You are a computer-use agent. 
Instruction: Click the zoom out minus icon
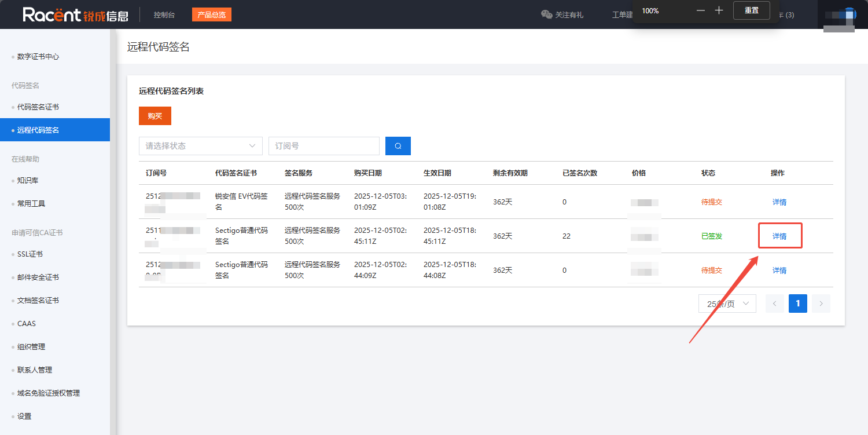(x=701, y=10)
